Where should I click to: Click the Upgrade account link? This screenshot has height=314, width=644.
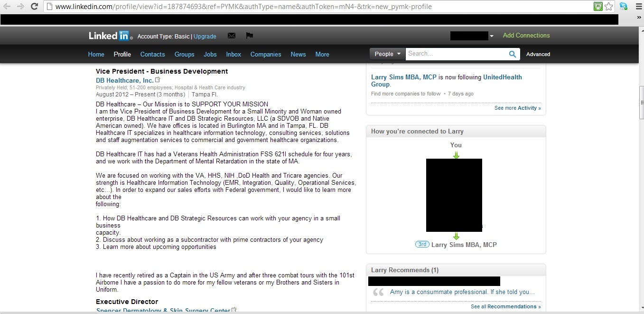205,37
